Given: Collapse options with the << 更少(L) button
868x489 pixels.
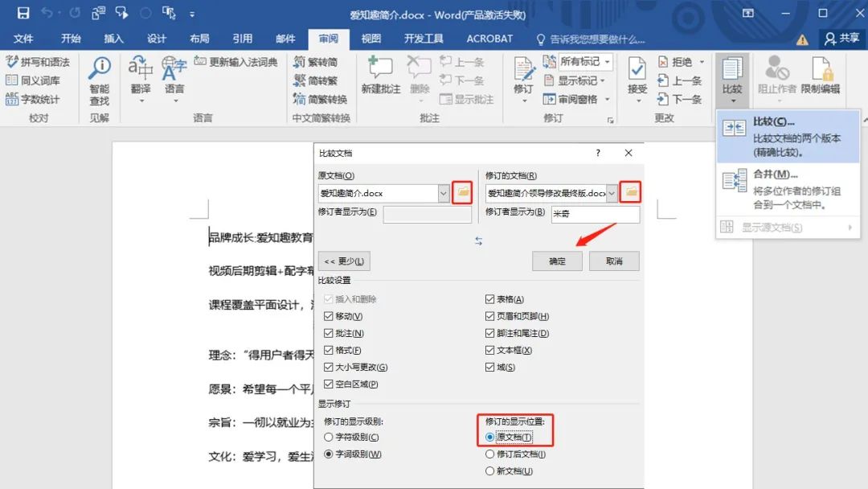Looking at the screenshot, I should pyautogui.click(x=344, y=261).
